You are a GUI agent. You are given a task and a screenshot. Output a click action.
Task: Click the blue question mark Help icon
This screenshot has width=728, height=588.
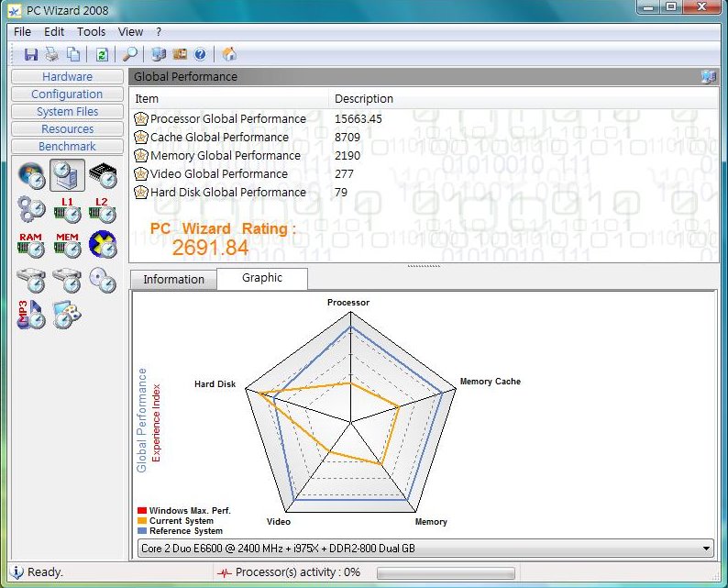[x=200, y=54]
